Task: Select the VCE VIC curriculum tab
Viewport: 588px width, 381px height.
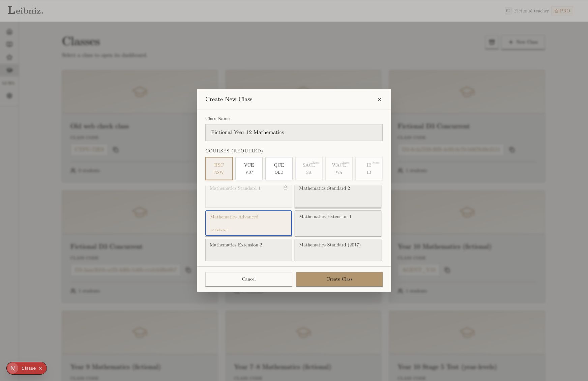Action: (x=249, y=169)
